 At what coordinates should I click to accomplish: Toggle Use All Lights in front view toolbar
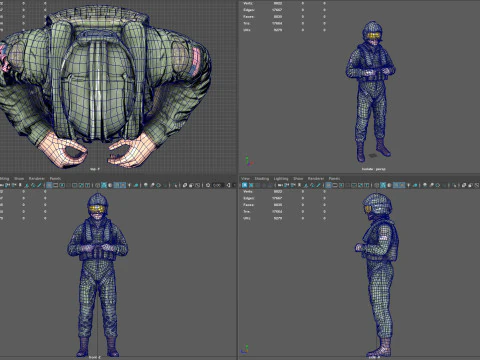[129, 185]
